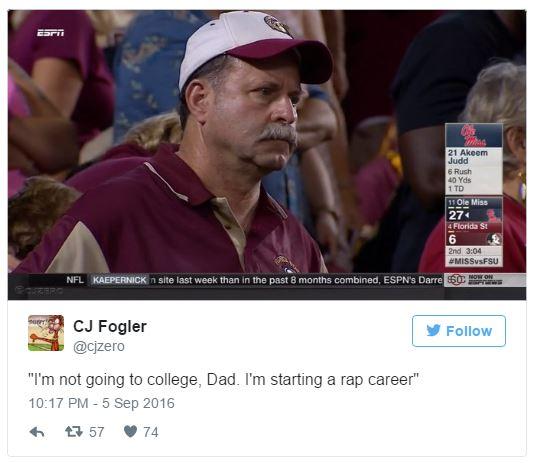Like the tweet with the heart icon
Viewport: 533px width, 463px height.
point(131,431)
